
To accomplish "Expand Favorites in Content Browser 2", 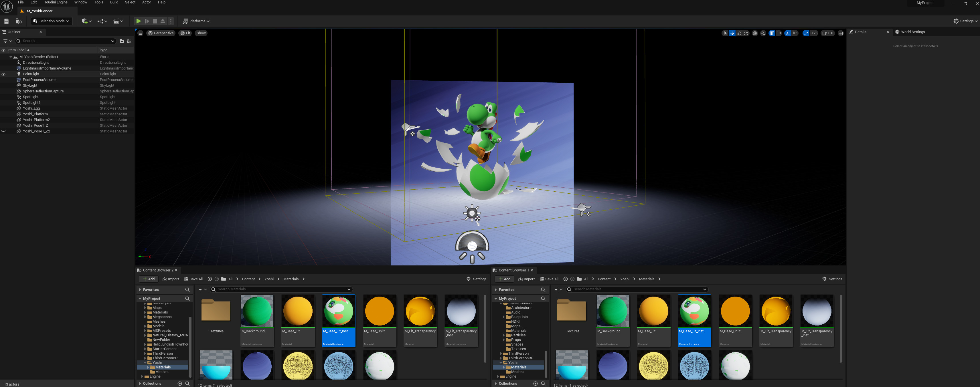I will (x=140, y=290).
